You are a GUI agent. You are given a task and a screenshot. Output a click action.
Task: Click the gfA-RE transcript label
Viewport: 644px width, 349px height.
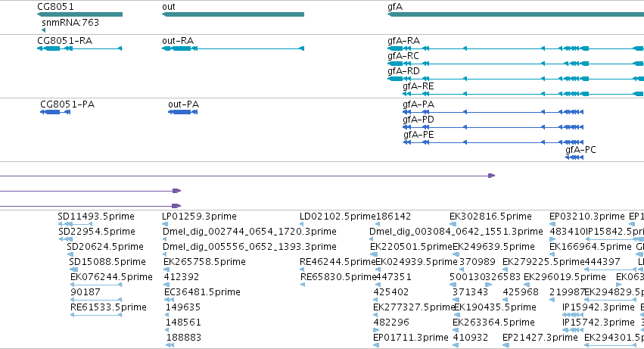pyautogui.click(x=418, y=86)
